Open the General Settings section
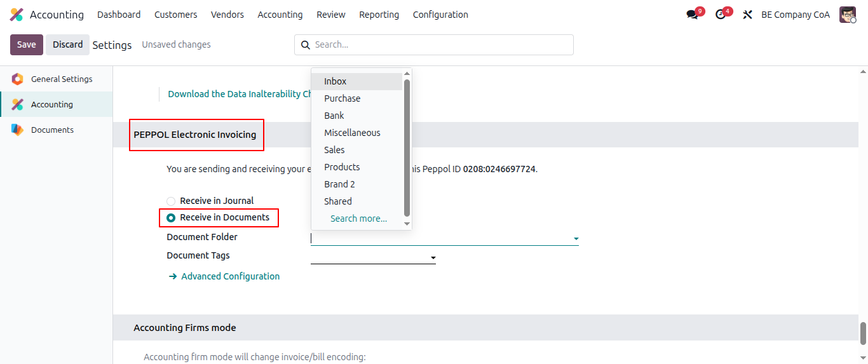This screenshot has height=364, width=868. pyautogui.click(x=56, y=79)
